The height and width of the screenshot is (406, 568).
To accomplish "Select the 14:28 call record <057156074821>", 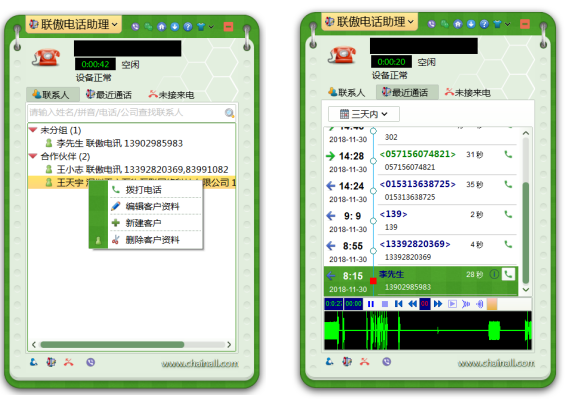I will point(421,160).
